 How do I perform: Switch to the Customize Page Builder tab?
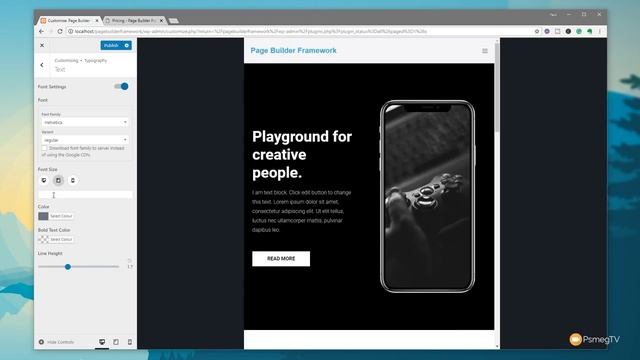(68, 20)
